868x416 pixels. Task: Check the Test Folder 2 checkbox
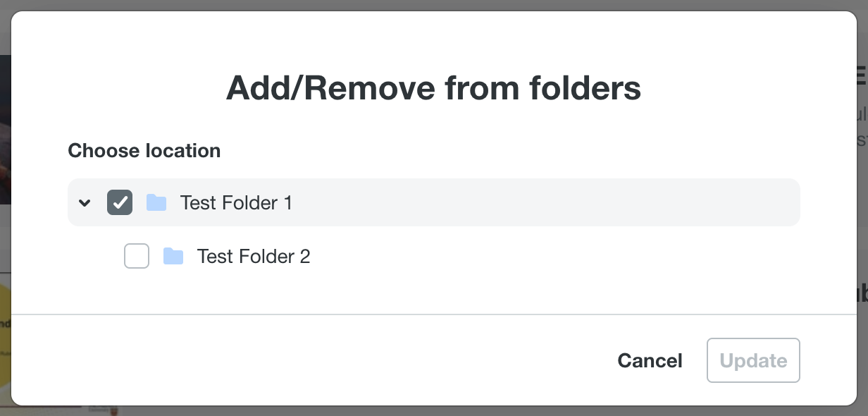[137, 256]
